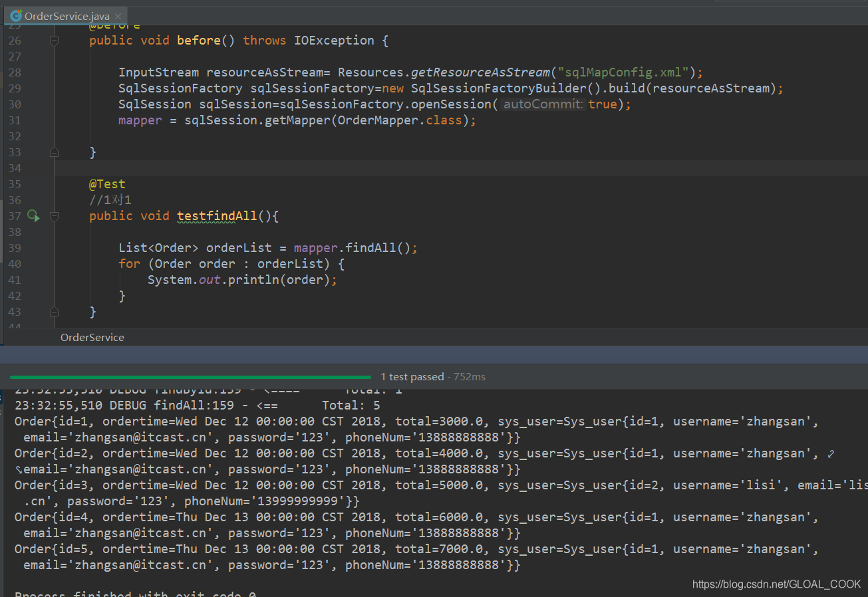Click the 752ms test duration
The height and width of the screenshot is (597, 868).
[470, 377]
